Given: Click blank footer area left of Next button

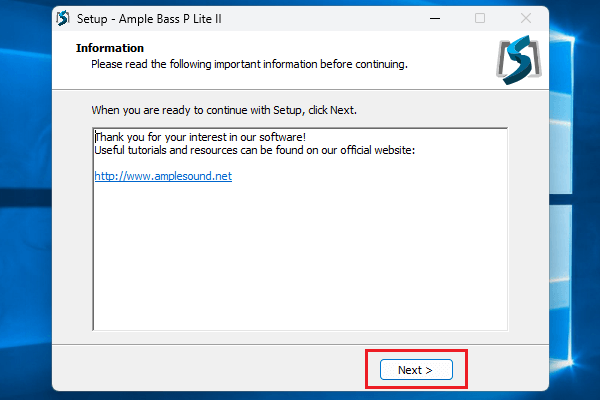Looking at the screenshot, I should click(x=200, y=369).
